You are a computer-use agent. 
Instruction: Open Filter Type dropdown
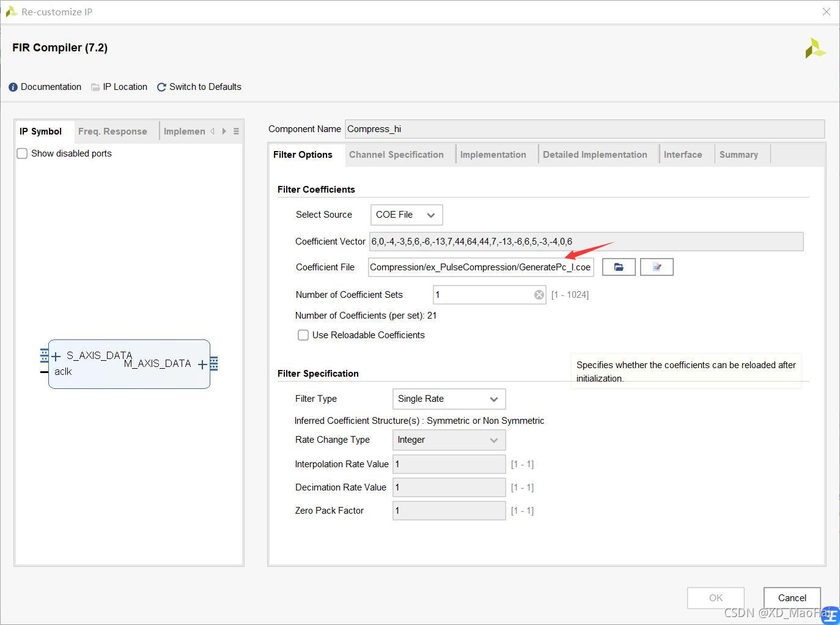(449, 399)
